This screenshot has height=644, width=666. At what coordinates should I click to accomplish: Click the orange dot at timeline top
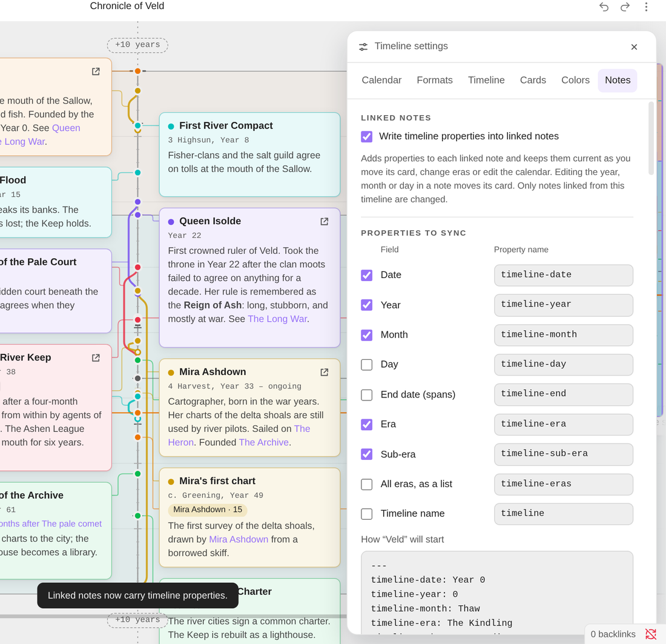(137, 71)
